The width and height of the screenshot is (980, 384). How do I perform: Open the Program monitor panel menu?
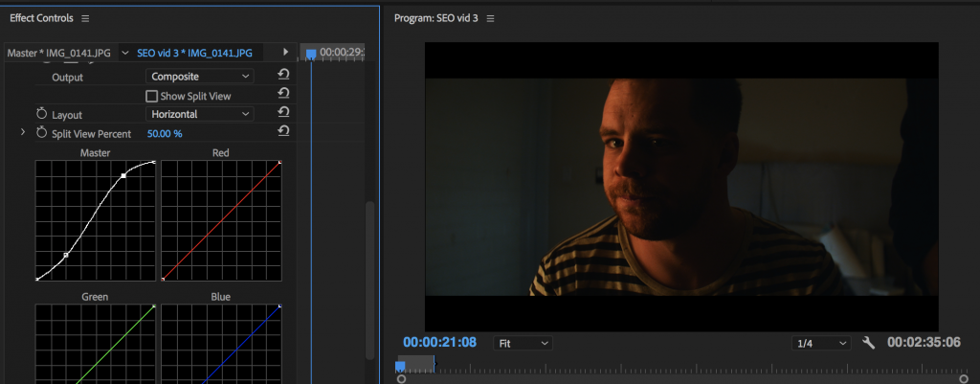coord(491,19)
